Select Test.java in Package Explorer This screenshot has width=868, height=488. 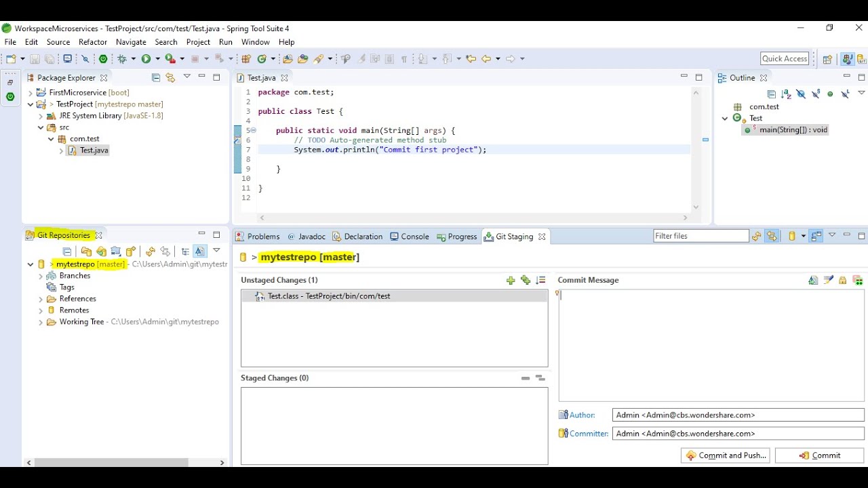(94, 150)
